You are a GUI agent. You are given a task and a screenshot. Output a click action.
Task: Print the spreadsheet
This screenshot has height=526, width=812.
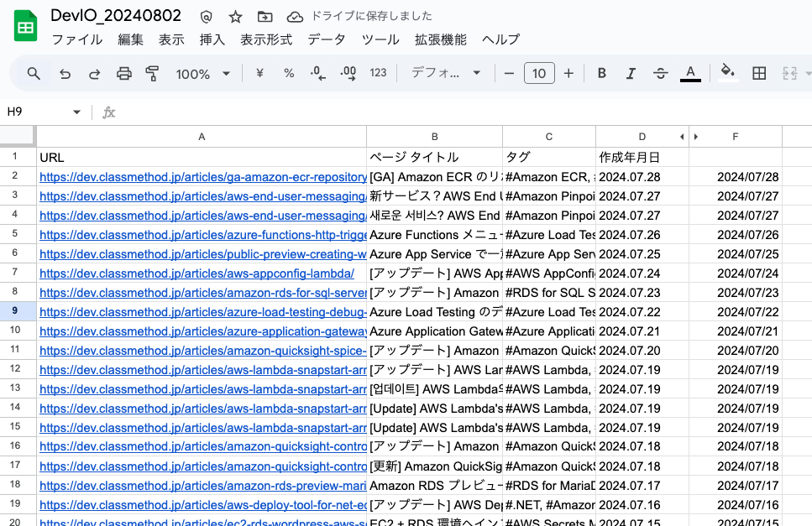pyautogui.click(x=123, y=74)
